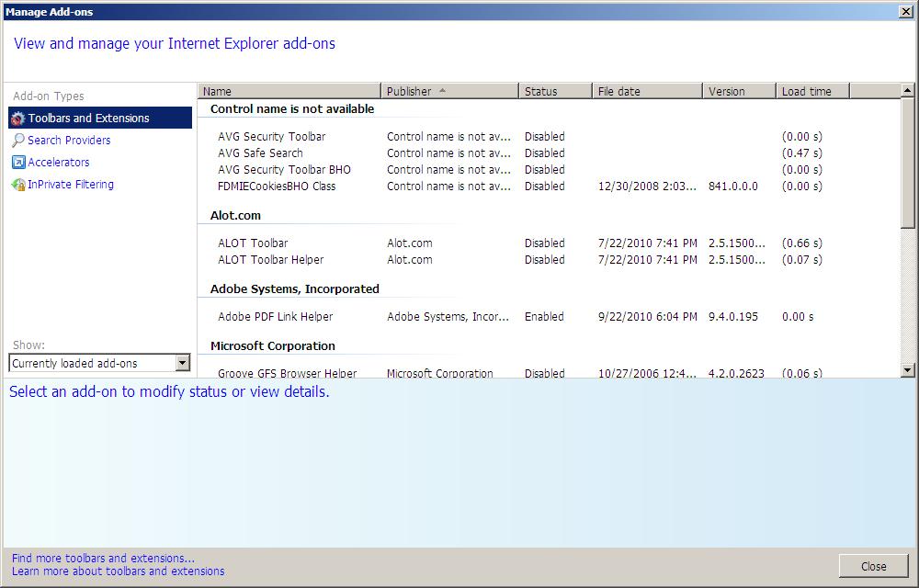
Task: Sort add-ons by Status
Action: tap(553, 90)
